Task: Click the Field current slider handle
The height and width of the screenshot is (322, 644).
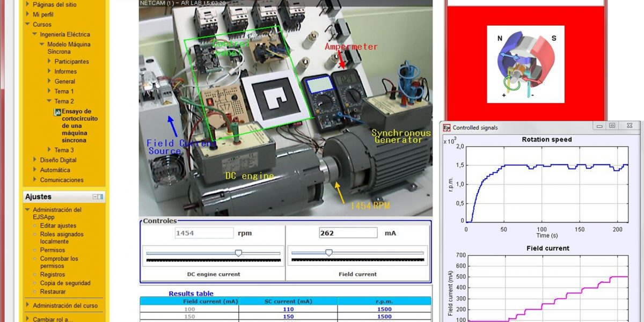Action: [329, 253]
